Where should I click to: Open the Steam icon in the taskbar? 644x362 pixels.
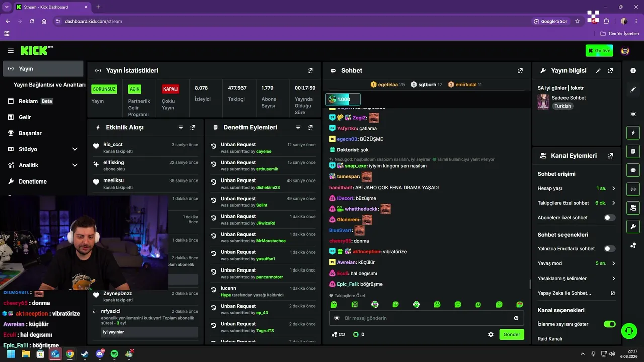85,354
